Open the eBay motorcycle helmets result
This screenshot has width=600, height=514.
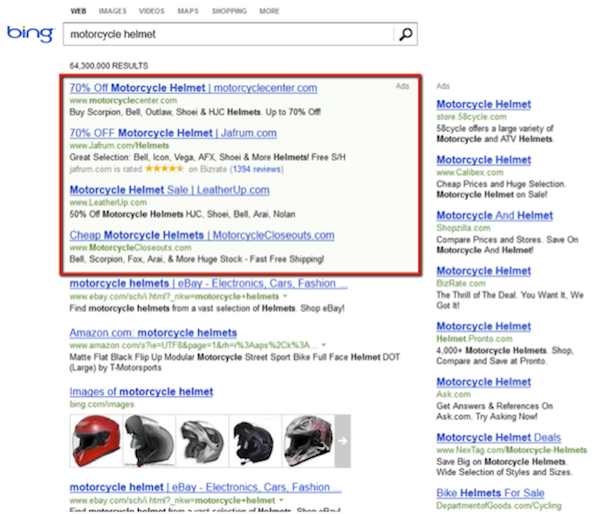pyautogui.click(x=208, y=283)
